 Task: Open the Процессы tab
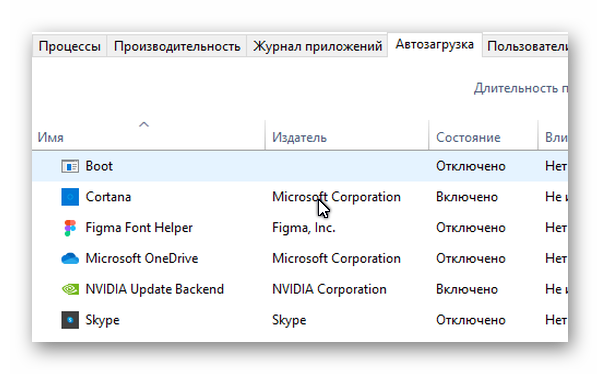(x=69, y=46)
